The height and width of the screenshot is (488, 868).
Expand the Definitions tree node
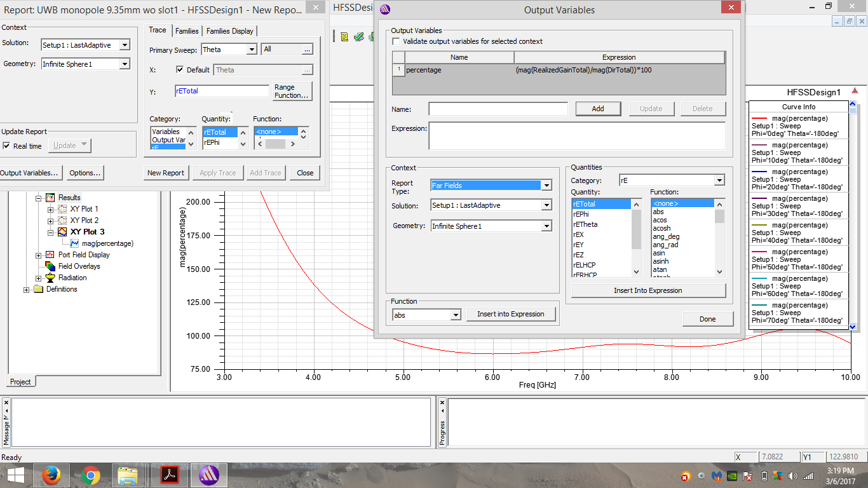27,290
